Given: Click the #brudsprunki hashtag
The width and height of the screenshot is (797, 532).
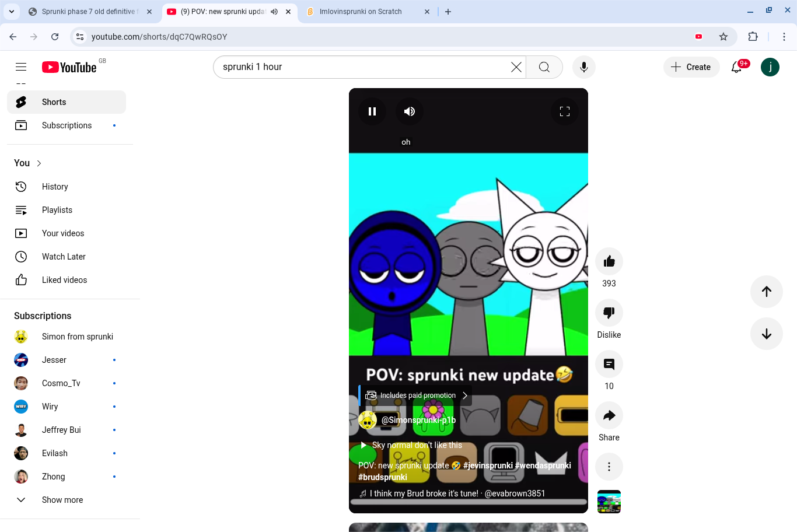Looking at the screenshot, I should [383, 477].
